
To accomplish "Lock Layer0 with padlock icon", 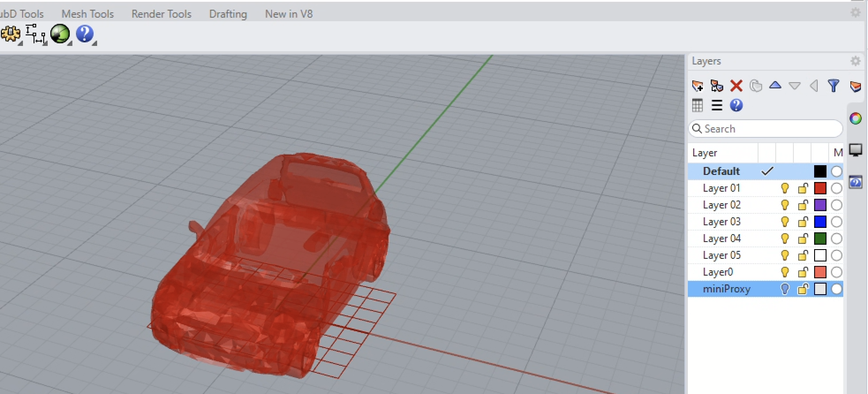I will coord(803,272).
